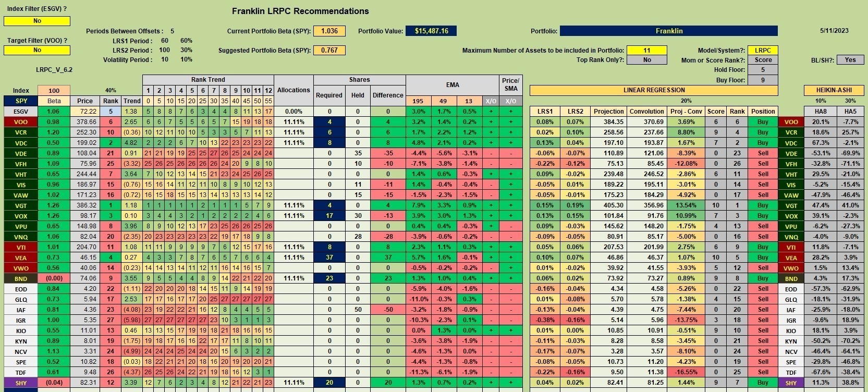
Task: Select the Portfolio name cell 'Franklin'
Action: tap(669, 31)
